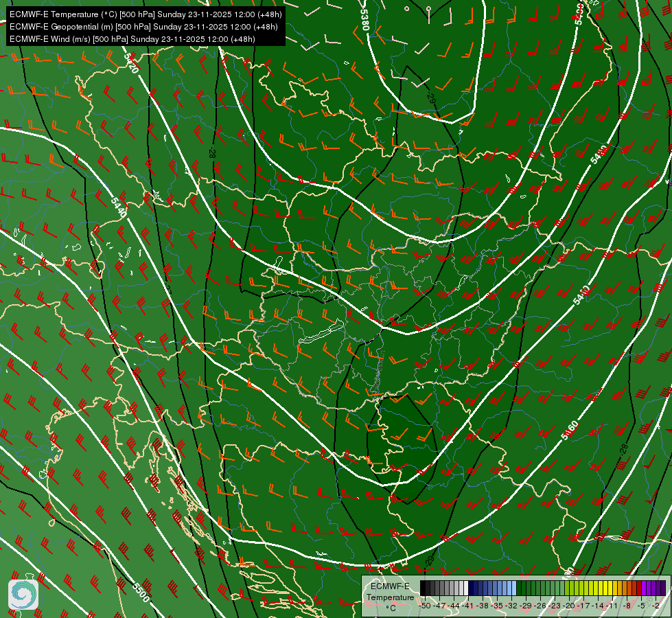Click the -14 value on the legend scale

pyautogui.click(x=598, y=606)
